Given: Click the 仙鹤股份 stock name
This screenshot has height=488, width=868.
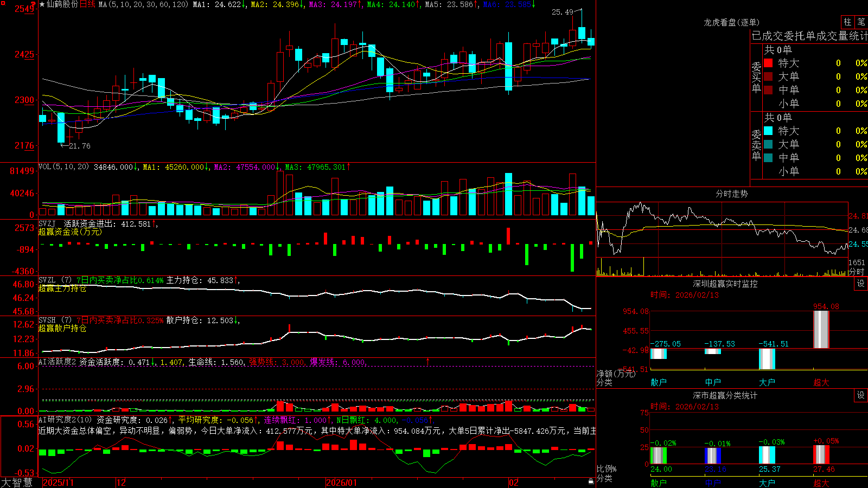Looking at the screenshot, I should (62, 4).
